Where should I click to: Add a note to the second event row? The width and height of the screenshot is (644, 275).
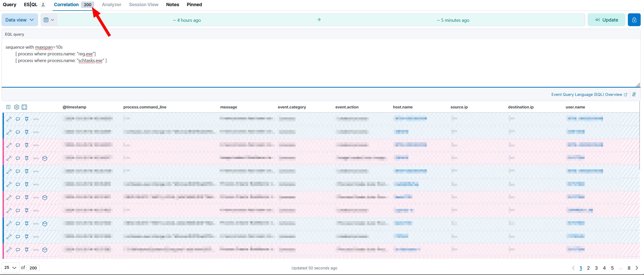(18, 132)
